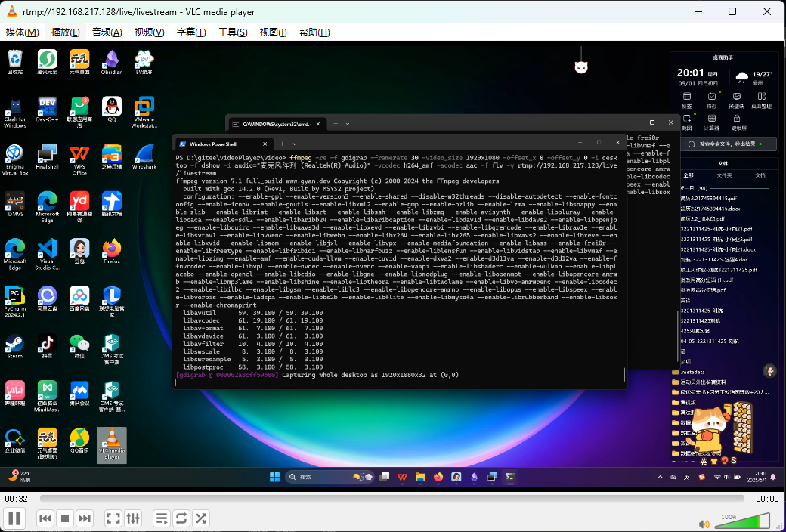Click the Wireshark shark-fin icon

(144, 157)
